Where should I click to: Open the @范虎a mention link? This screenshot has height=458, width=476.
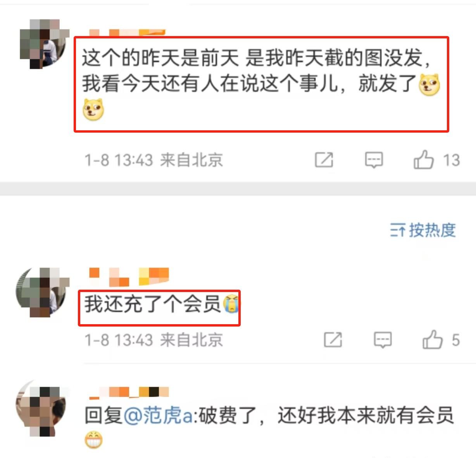coord(158,415)
